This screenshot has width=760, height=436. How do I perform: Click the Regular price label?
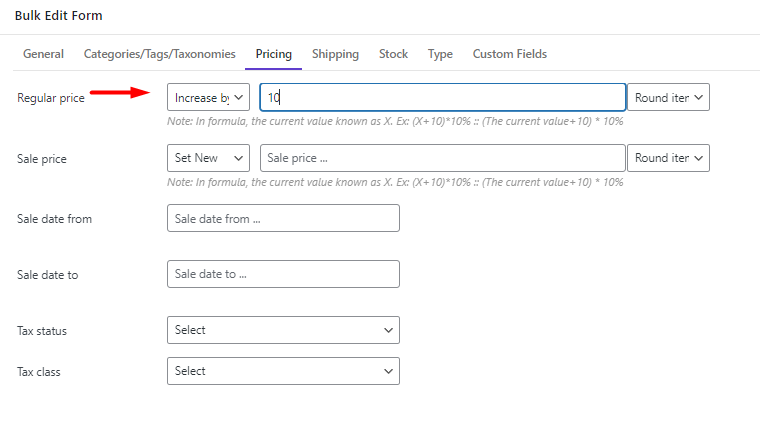click(51, 98)
